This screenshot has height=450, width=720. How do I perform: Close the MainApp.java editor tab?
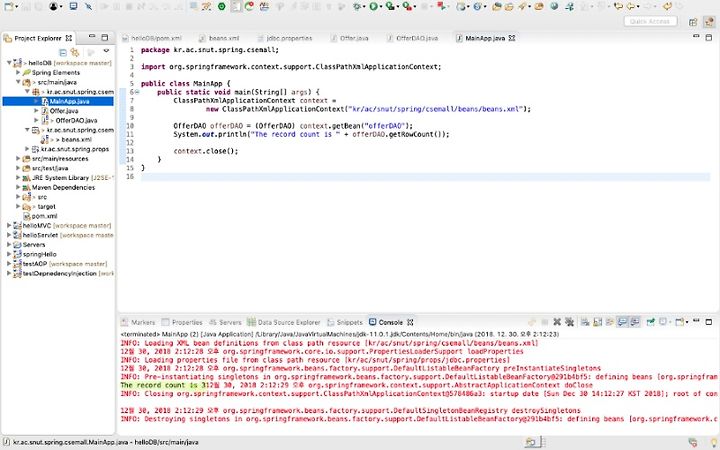(x=512, y=38)
